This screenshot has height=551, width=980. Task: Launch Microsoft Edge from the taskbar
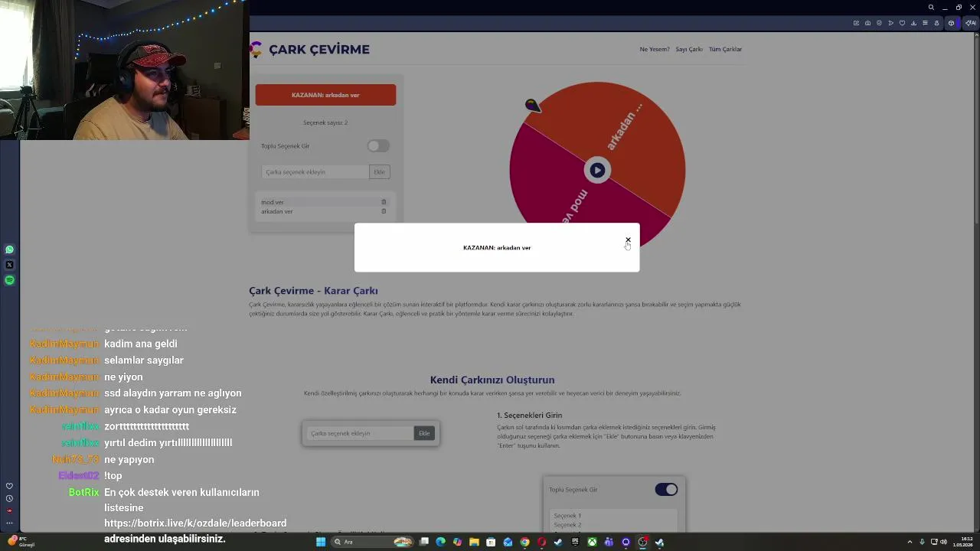tap(440, 542)
